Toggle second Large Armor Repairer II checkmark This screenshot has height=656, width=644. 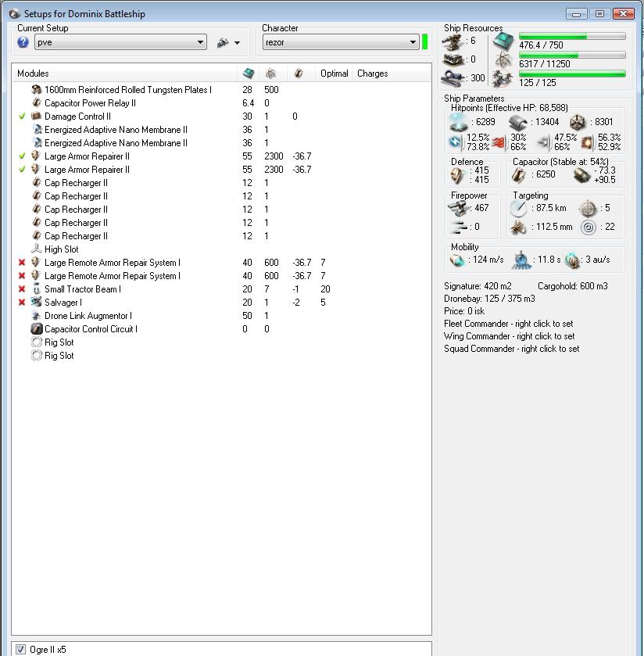click(22, 170)
